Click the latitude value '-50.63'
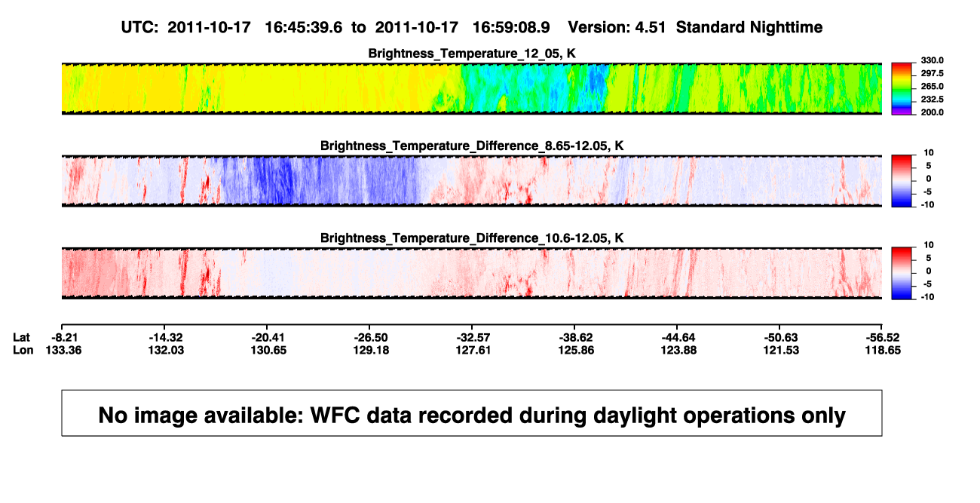 pyautogui.click(x=780, y=337)
